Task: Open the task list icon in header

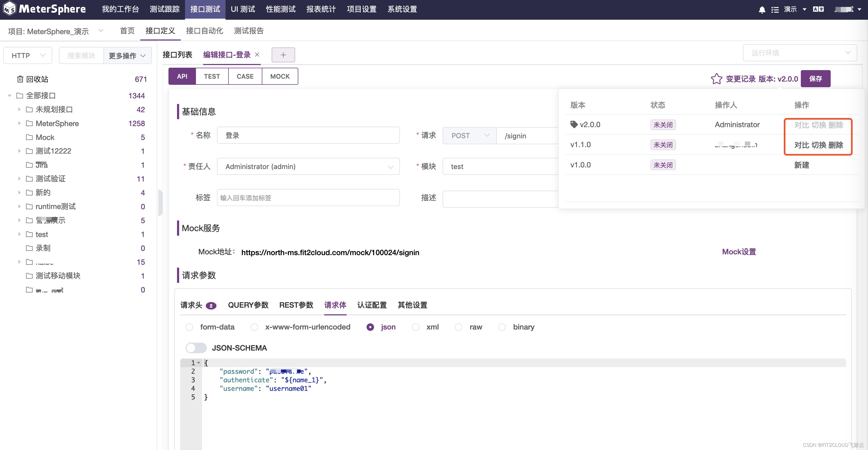Action: pos(775,10)
